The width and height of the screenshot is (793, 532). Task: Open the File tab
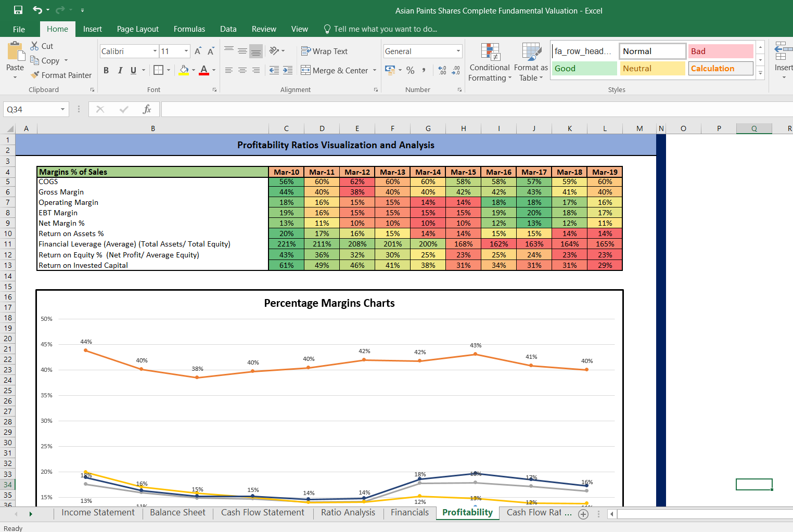[x=19, y=29]
